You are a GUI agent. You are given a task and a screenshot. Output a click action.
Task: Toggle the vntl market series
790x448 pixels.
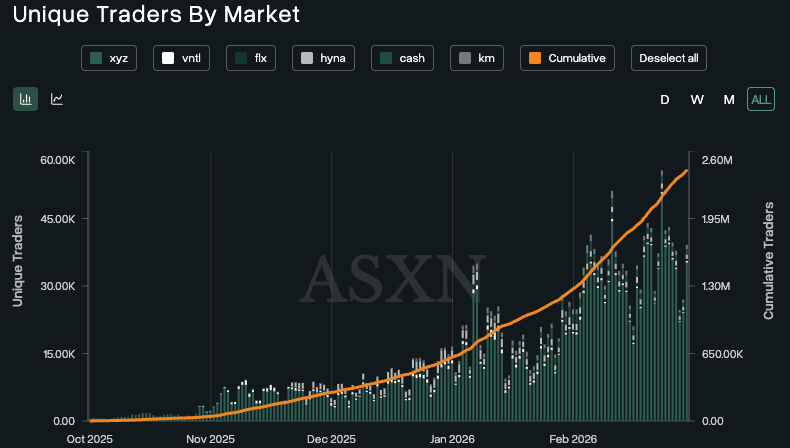(x=180, y=58)
